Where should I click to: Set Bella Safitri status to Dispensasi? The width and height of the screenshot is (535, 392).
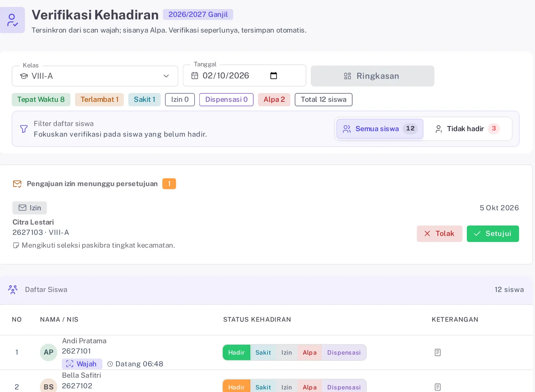[344, 387]
